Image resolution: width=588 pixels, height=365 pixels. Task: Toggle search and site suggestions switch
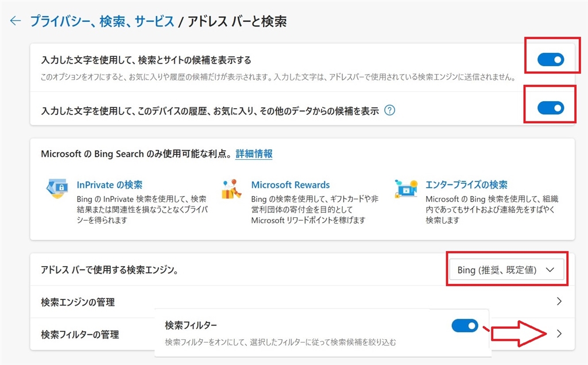click(551, 59)
